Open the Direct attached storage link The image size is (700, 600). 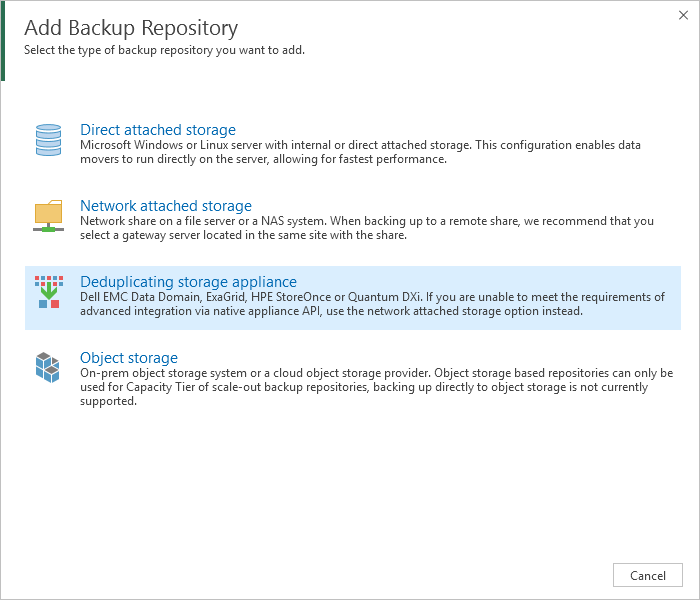pyautogui.click(x=158, y=129)
